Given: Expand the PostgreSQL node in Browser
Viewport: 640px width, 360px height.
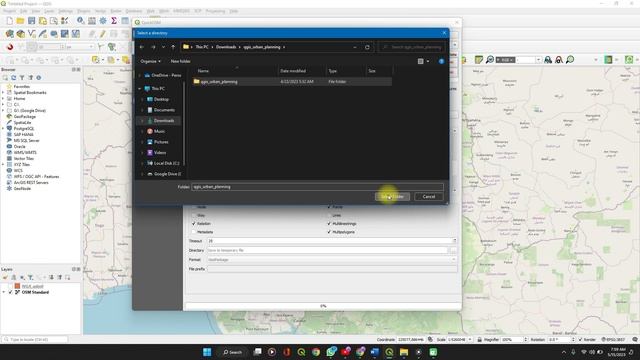Looking at the screenshot, I should 3,129.
